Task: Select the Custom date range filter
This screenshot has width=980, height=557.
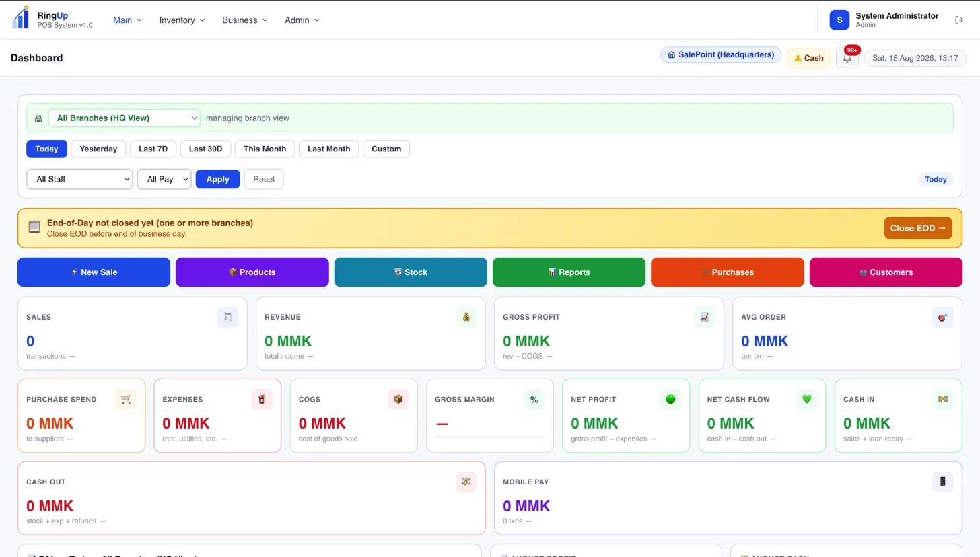Action: coord(386,149)
